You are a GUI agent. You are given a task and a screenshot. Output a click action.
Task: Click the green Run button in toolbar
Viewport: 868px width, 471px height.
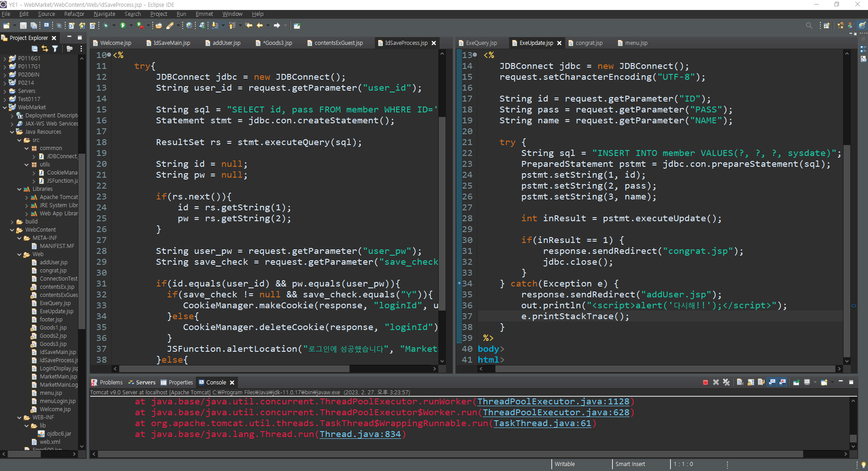(x=123, y=26)
